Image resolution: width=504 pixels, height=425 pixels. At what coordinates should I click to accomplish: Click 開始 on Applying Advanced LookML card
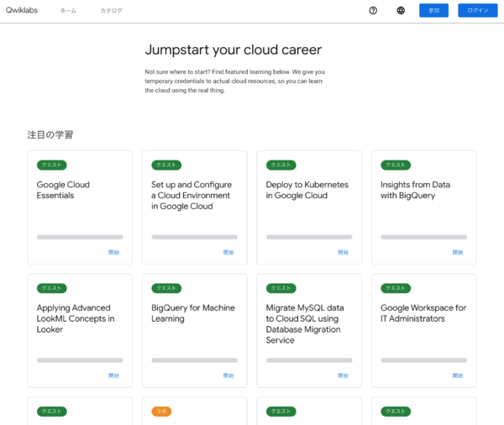click(113, 375)
